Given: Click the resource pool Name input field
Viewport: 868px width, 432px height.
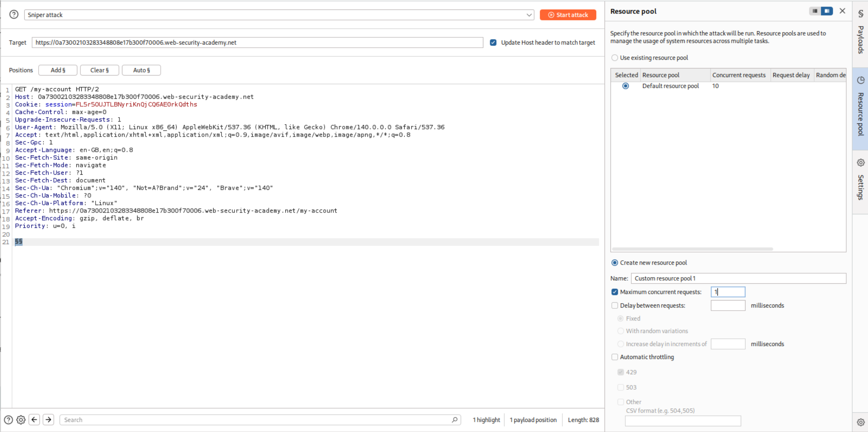Looking at the screenshot, I should 738,278.
